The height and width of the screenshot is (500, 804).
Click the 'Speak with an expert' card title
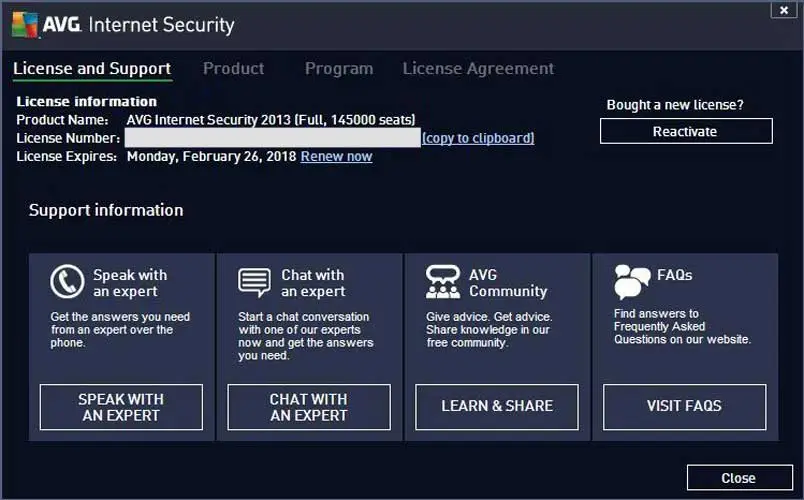(x=130, y=283)
